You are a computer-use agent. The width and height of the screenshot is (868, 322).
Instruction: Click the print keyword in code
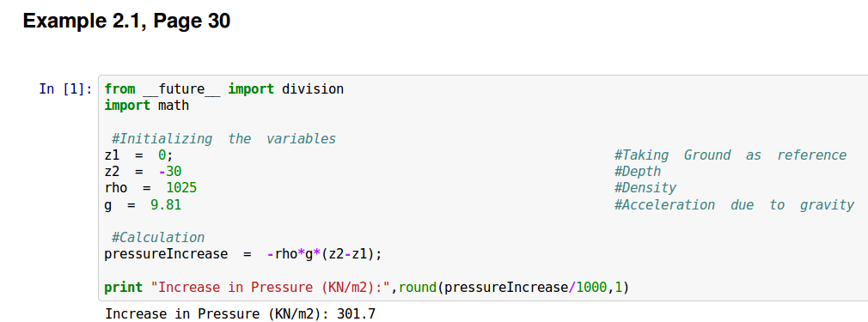pos(124,287)
